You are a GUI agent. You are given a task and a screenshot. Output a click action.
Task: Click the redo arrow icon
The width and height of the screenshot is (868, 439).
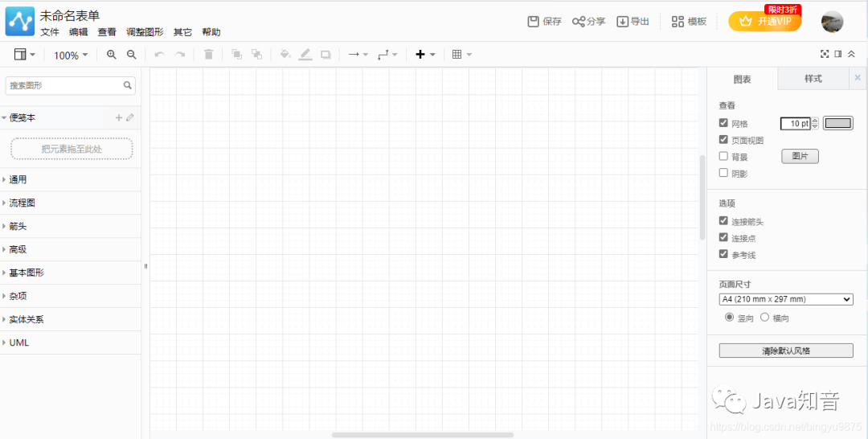tap(180, 54)
